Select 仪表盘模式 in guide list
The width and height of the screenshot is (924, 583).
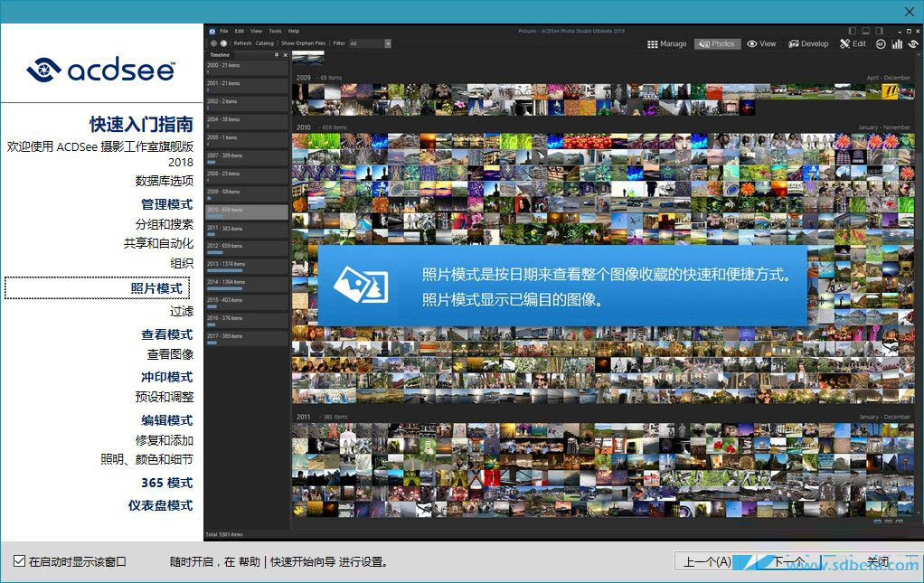point(160,505)
